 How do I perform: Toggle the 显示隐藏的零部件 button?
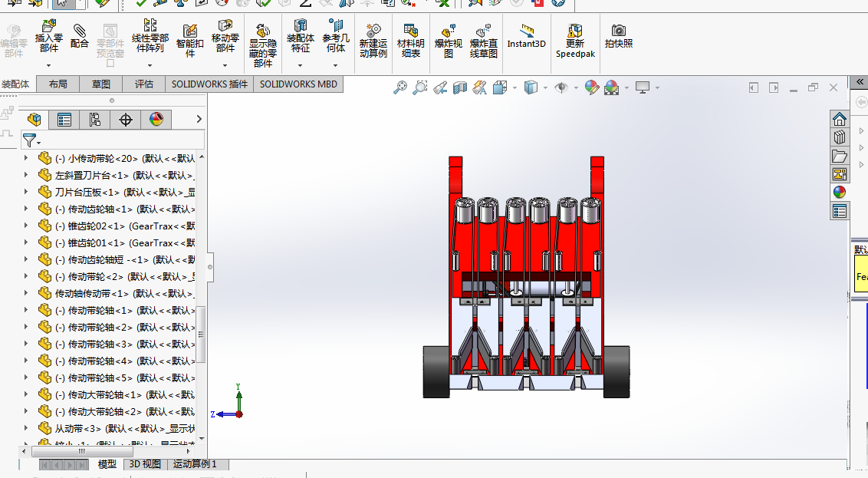click(263, 45)
